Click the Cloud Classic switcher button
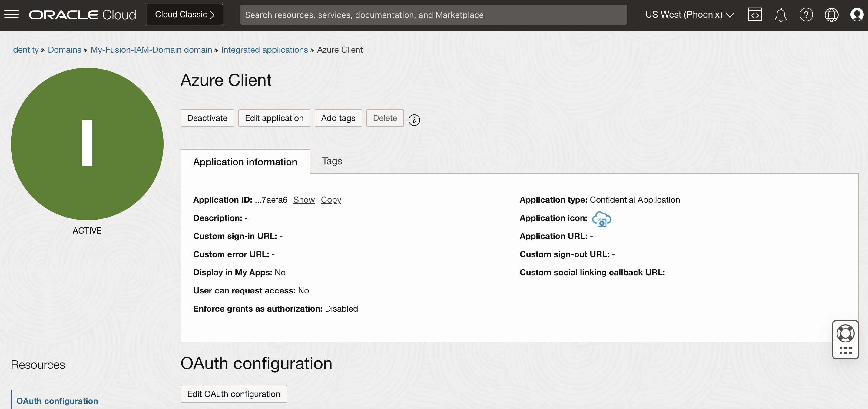Image resolution: width=868 pixels, height=409 pixels. click(185, 15)
